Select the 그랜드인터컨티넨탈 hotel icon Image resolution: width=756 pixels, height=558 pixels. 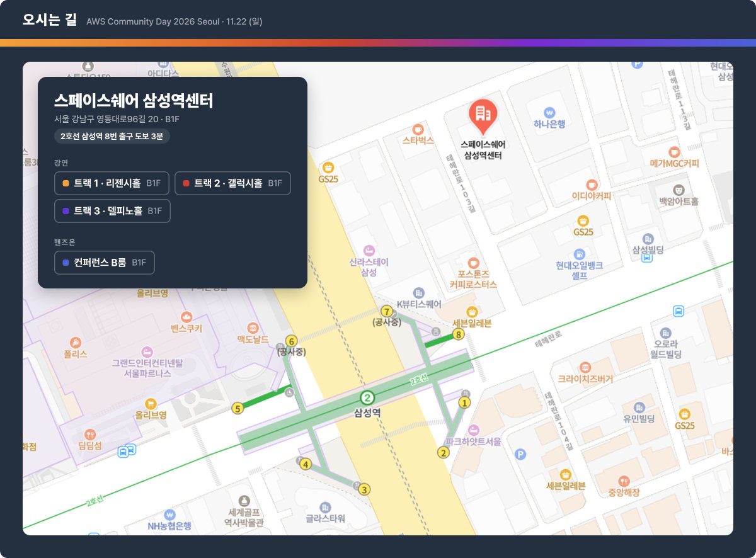point(147,351)
